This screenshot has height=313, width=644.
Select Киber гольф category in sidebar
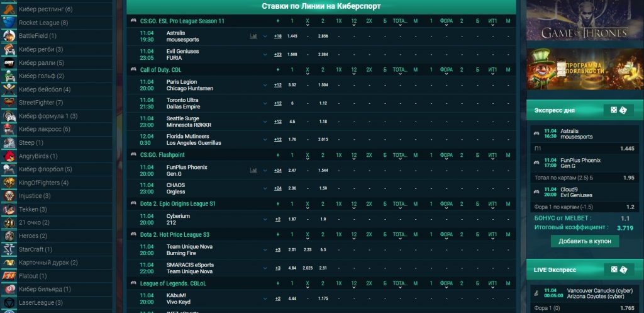(42, 76)
